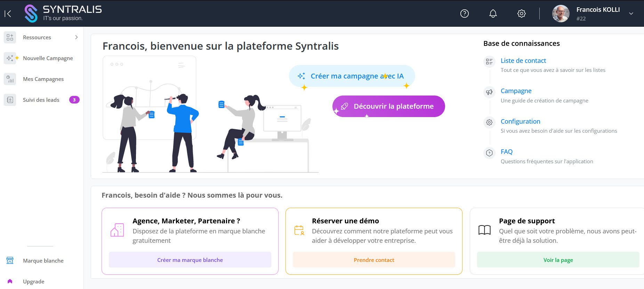
Task: Click the Syntralis logo
Action: coord(63,14)
